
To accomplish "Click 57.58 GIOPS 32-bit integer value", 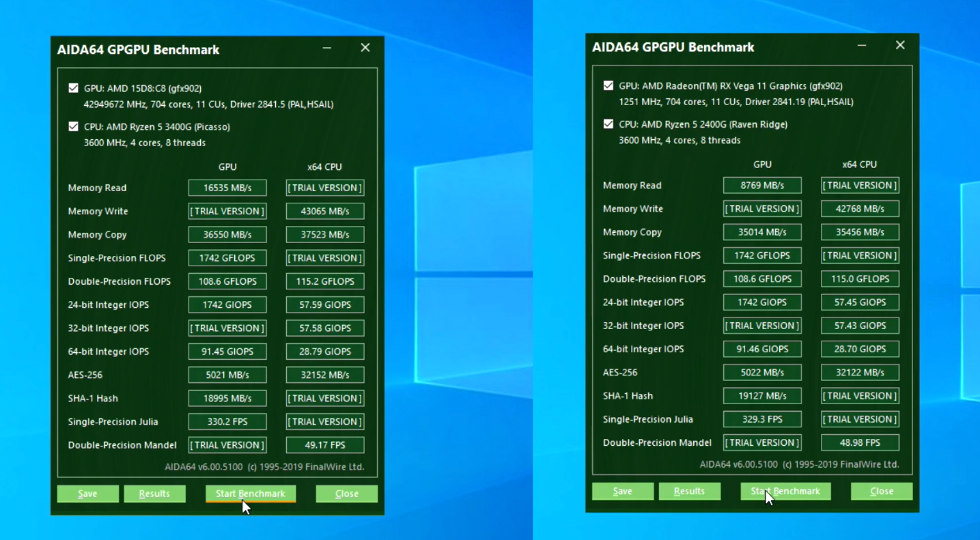I will pos(325,328).
